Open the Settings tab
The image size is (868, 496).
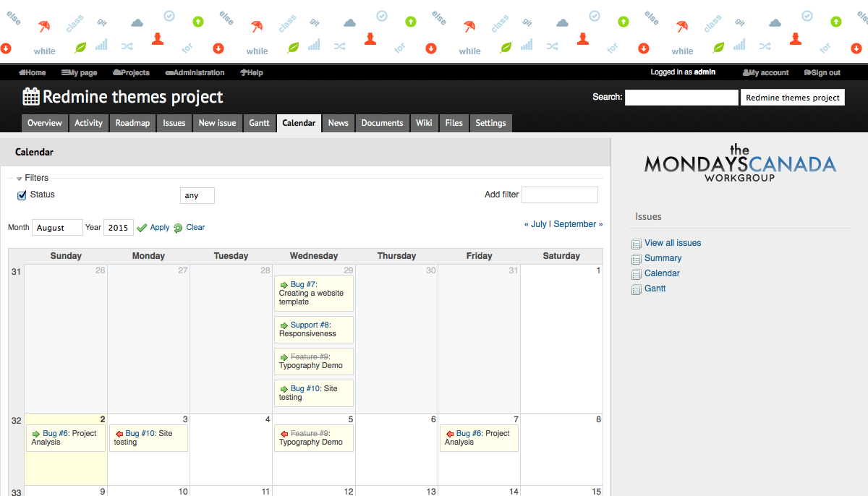coord(491,123)
